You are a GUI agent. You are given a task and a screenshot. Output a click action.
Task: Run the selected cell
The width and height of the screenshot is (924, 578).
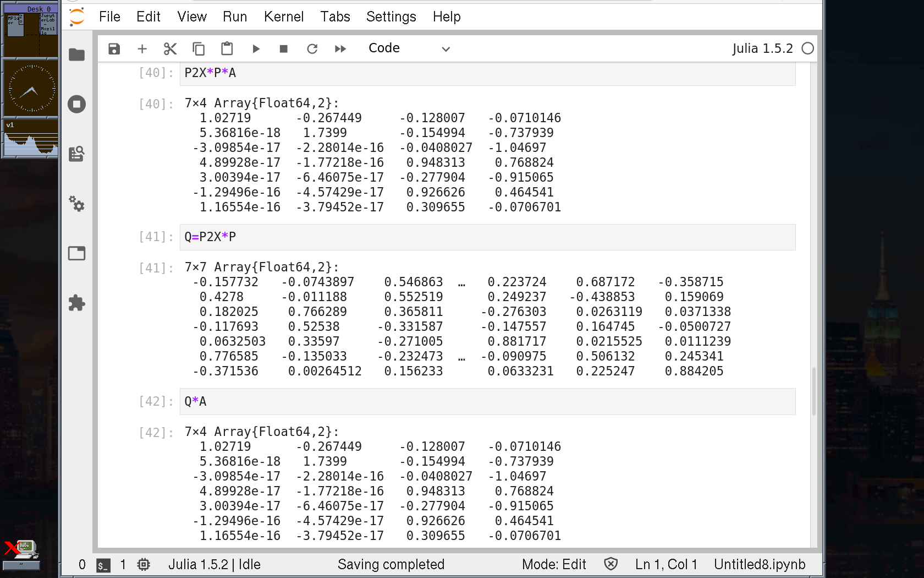pos(256,49)
